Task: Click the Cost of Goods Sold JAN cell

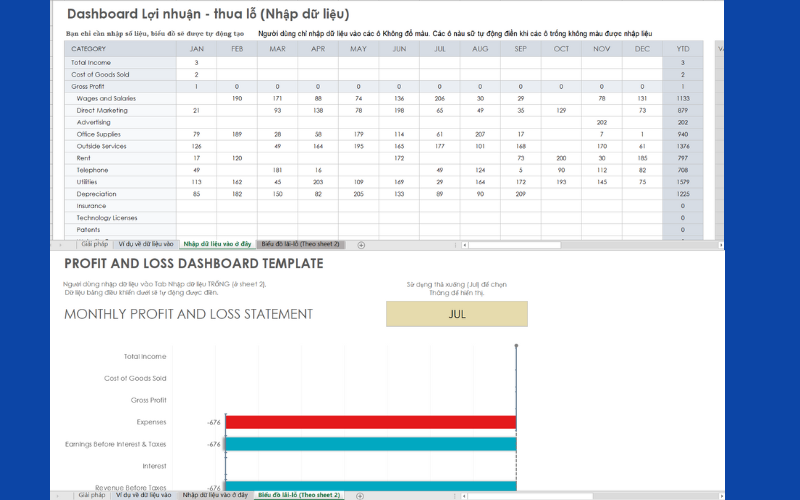Action: point(196,74)
